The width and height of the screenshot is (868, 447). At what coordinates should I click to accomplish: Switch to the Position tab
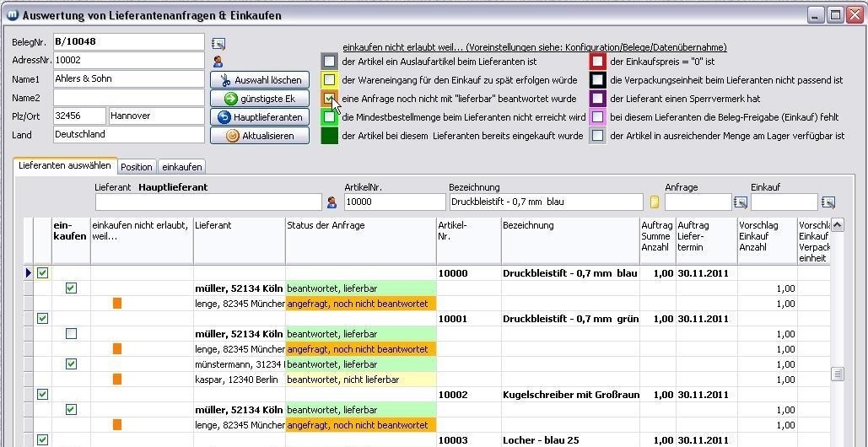tap(136, 167)
